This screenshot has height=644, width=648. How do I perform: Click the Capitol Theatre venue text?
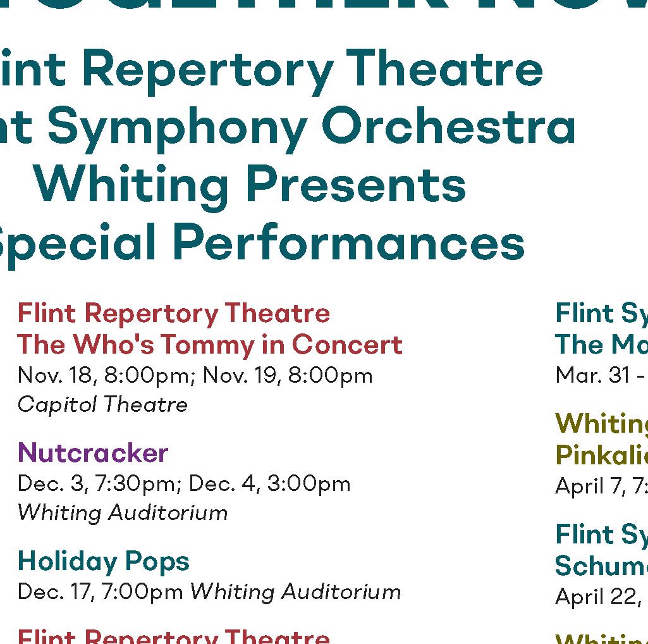coord(102,405)
